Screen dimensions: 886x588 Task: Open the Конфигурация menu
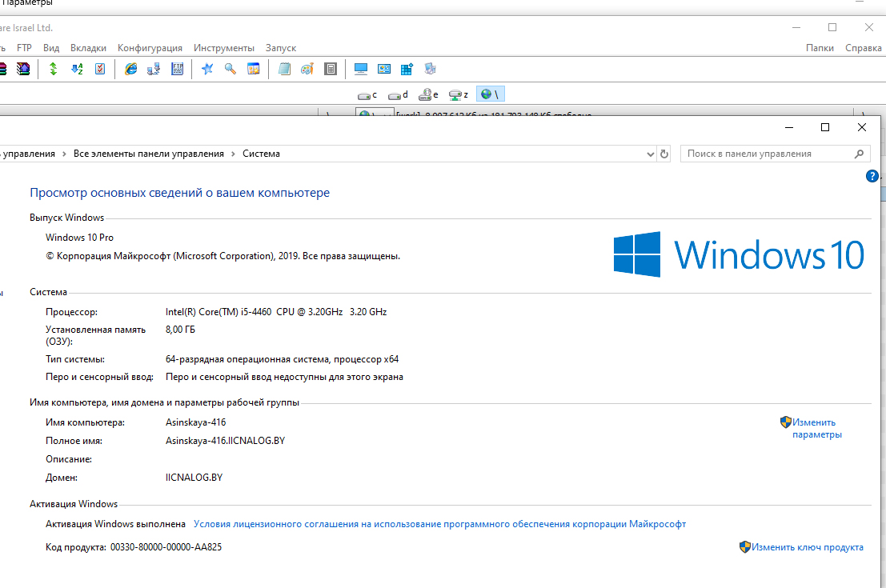pyautogui.click(x=150, y=48)
